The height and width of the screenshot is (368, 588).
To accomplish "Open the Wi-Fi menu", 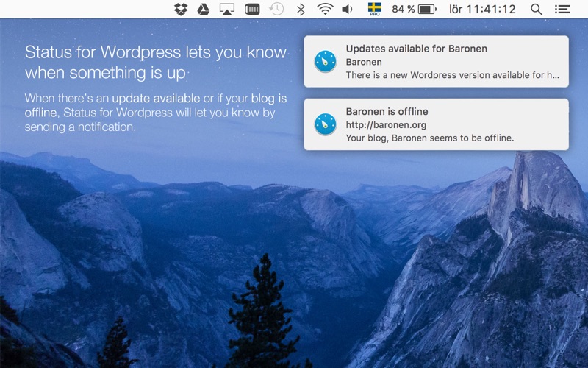I will click(x=325, y=9).
